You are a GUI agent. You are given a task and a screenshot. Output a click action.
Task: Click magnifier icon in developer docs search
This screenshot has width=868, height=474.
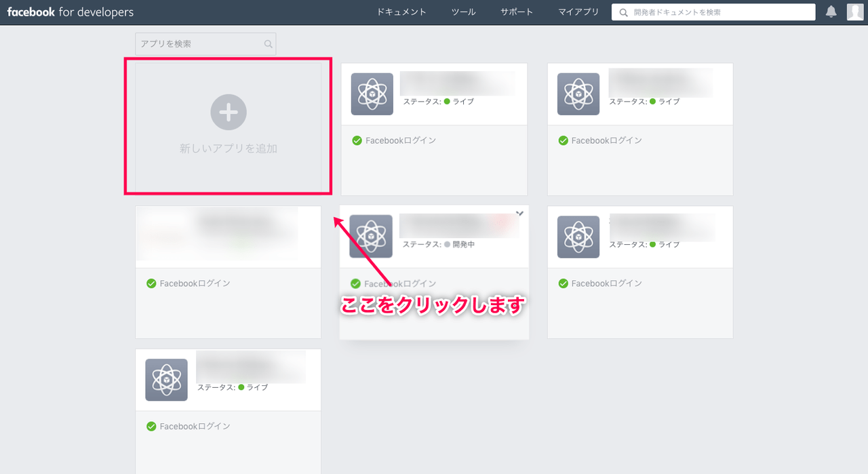tap(623, 12)
